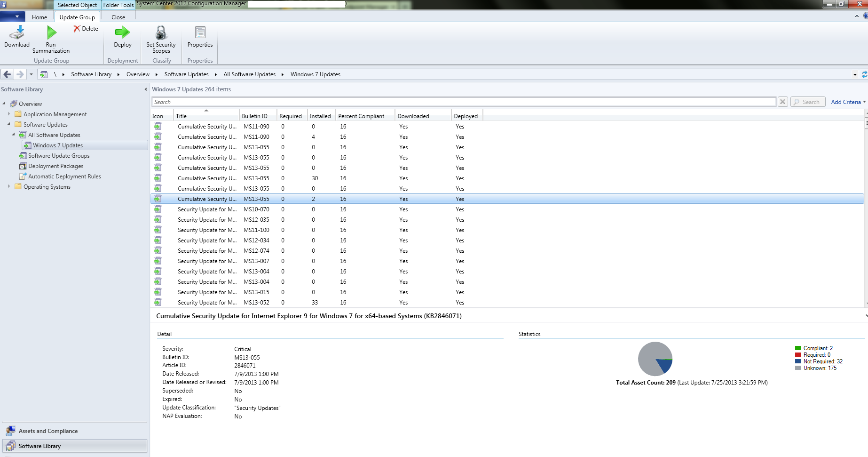This screenshot has height=457, width=868.
Task: Select Deployment Packages in the tree
Action: coord(56,166)
